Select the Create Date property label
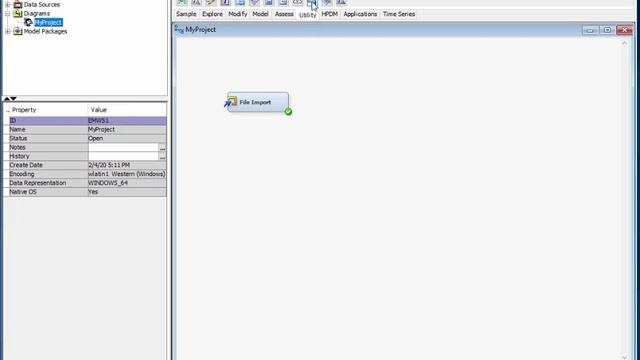640x360 pixels. coord(26,165)
